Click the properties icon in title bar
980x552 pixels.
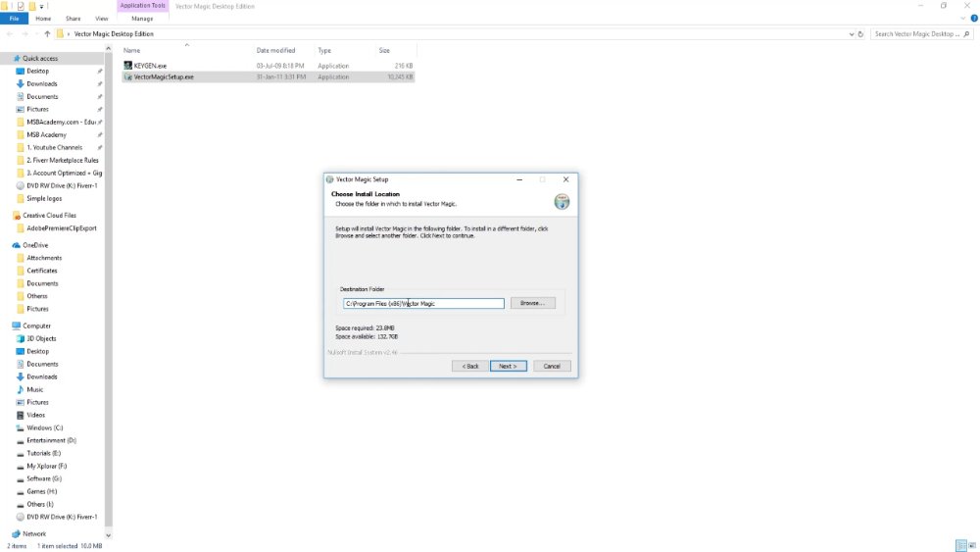(x=21, y=6)
